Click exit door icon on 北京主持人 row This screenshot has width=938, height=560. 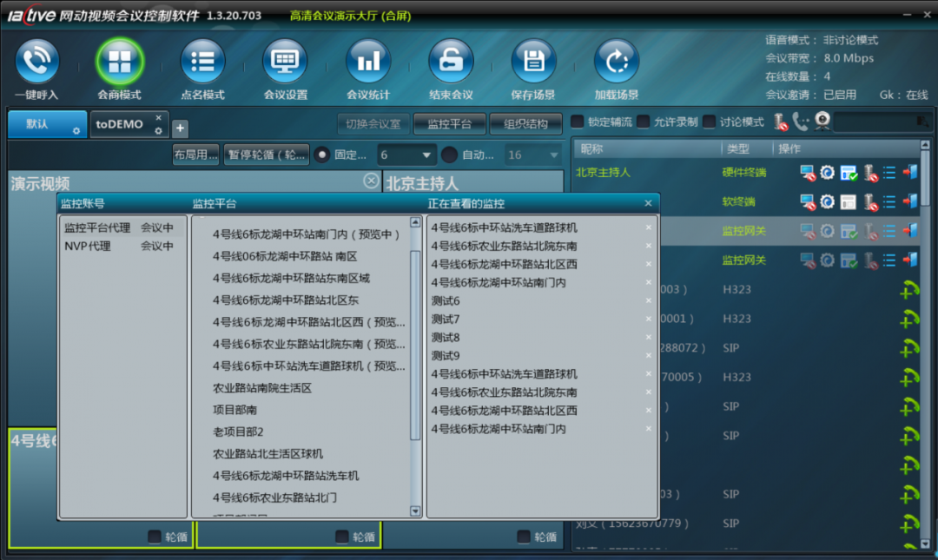click(909, 173)
